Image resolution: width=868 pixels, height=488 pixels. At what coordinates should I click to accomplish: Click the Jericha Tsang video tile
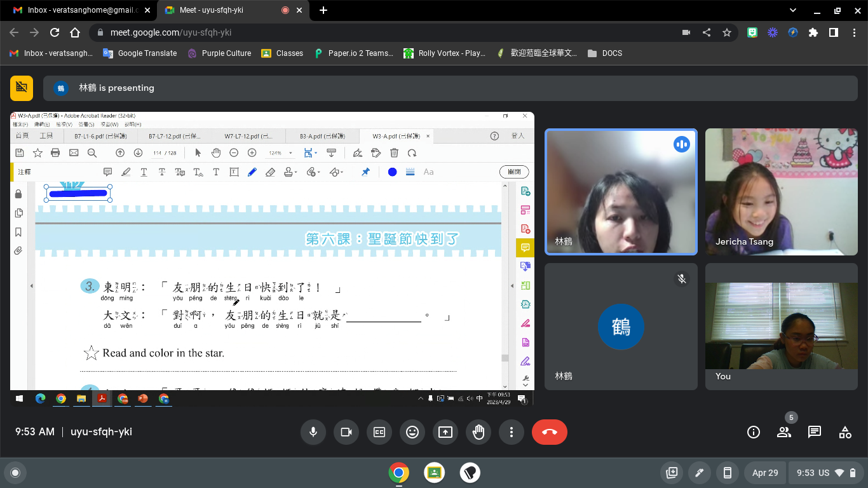781,192
